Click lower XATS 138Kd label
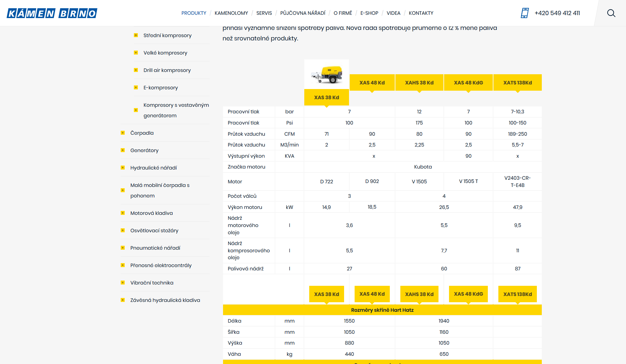This screenshot has height=364, width=626. coord(517,294)
